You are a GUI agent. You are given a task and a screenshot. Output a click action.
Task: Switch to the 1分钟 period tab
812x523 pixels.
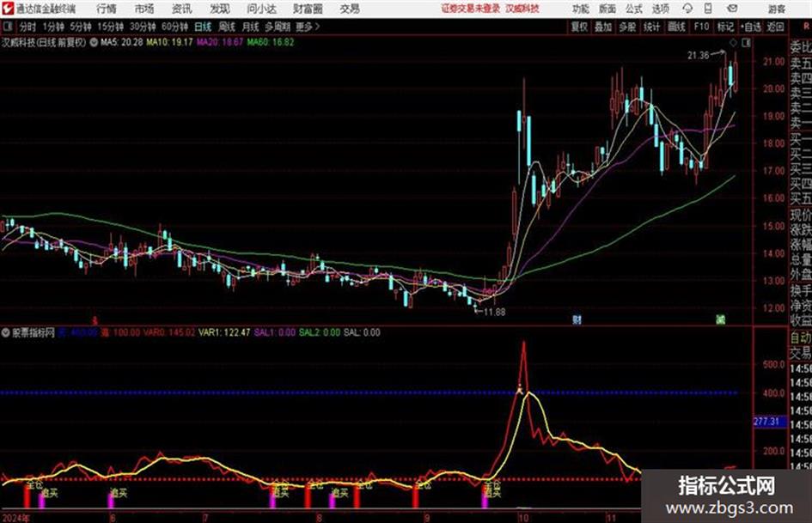coord(52,27)
